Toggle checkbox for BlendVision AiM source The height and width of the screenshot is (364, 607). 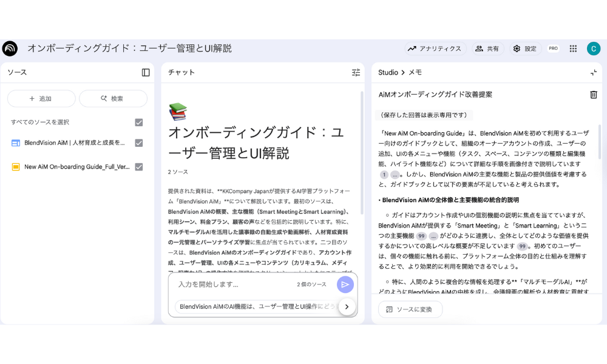pyautogui.click(x=139, y=143)
